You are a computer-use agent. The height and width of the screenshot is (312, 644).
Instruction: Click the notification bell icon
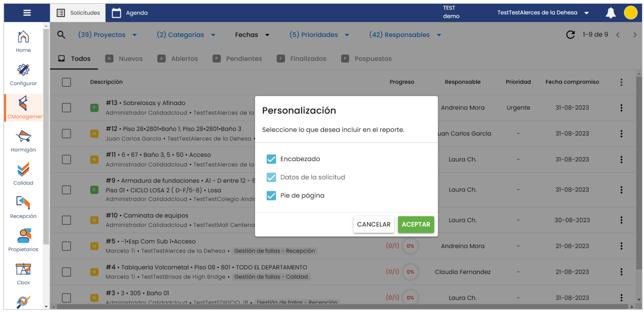tap(610, 13)
